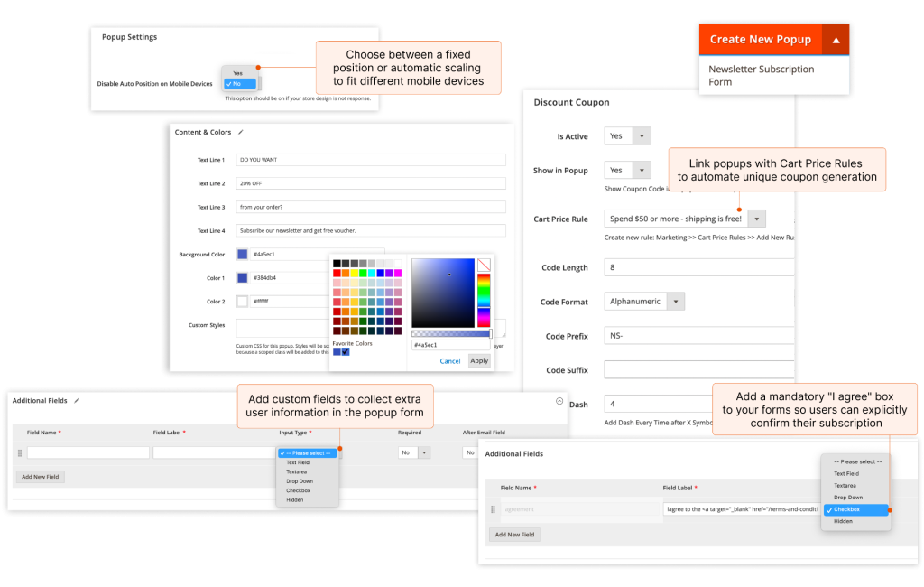
Task: Click the empty Field Label input in left panel
Action: click(x=215, y=453)
